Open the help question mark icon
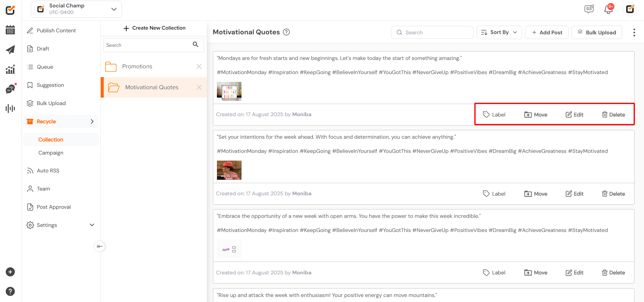Viewport: 644px width, 302px height. pos(10,292)
